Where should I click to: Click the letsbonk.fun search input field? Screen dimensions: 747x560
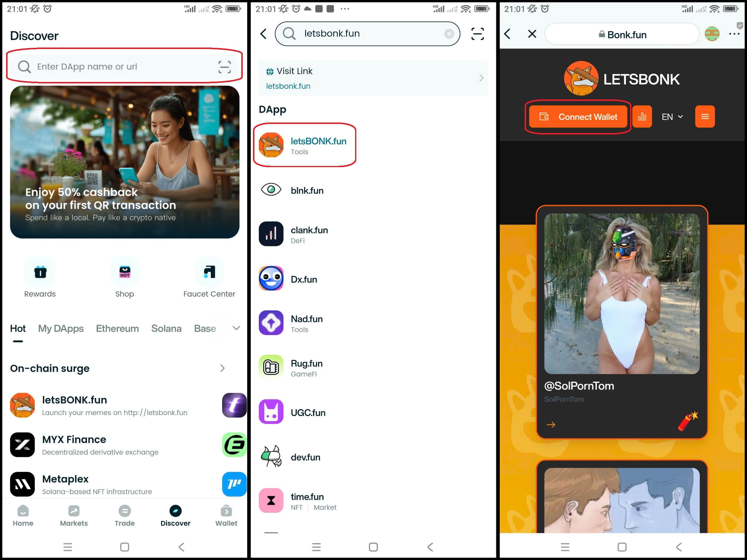click(x=367, y=34)
